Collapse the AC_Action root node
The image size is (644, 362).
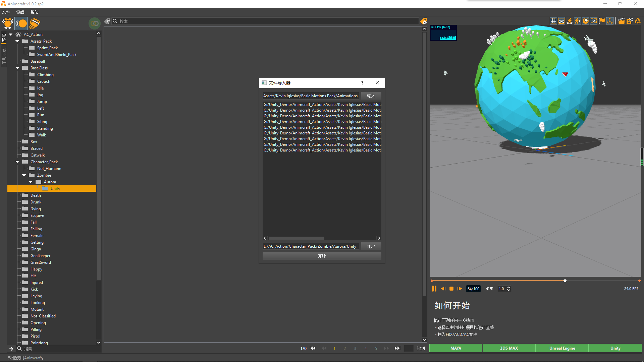10,34
